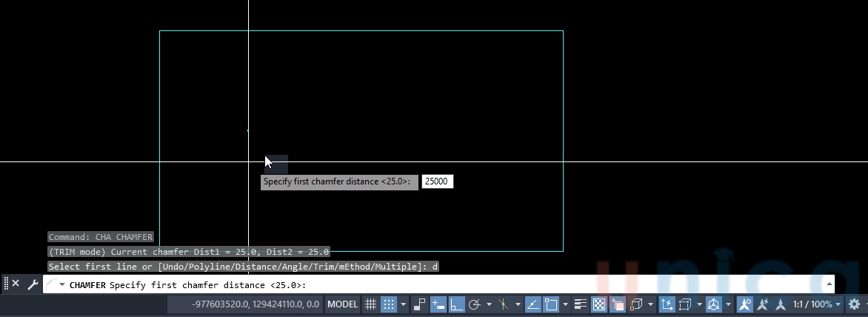Open gizmo type dropdown arrow

(729, 304)
